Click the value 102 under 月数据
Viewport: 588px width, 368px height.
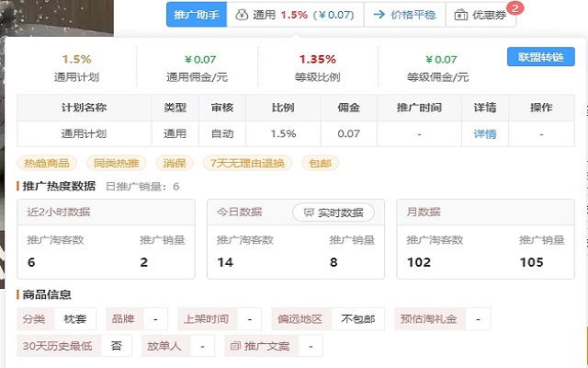click(419, 262)
